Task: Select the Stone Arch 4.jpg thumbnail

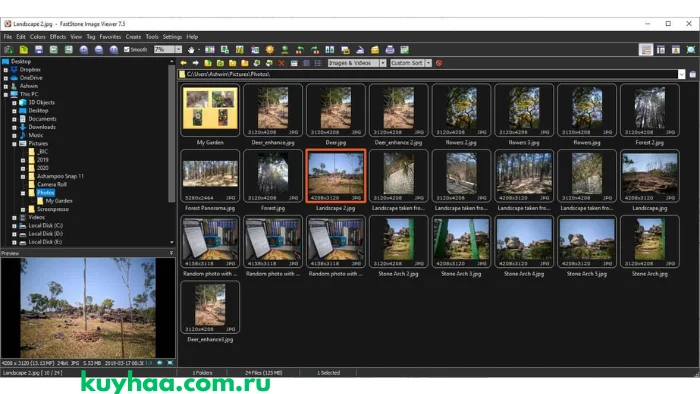Action: (524, 241)
